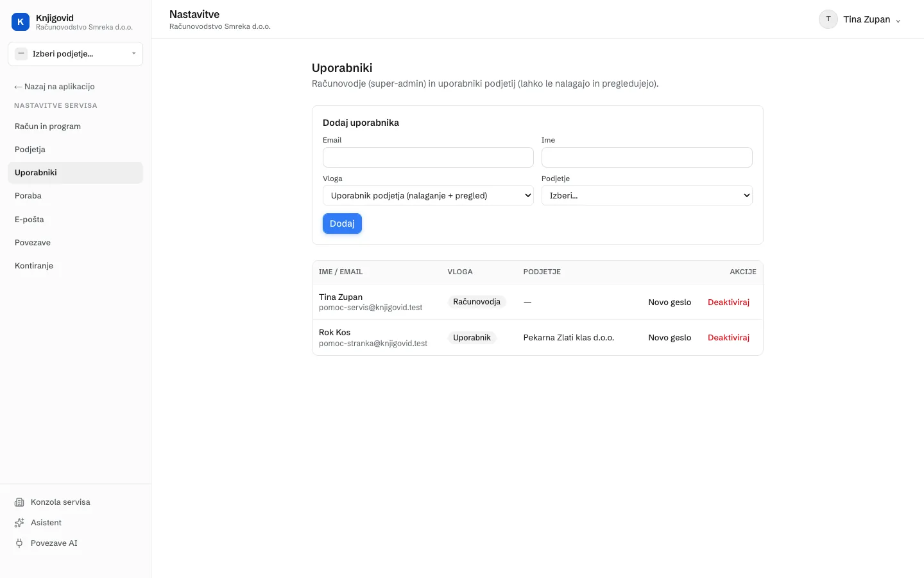Open the Podjetje select in add-user form

[647, 195]
